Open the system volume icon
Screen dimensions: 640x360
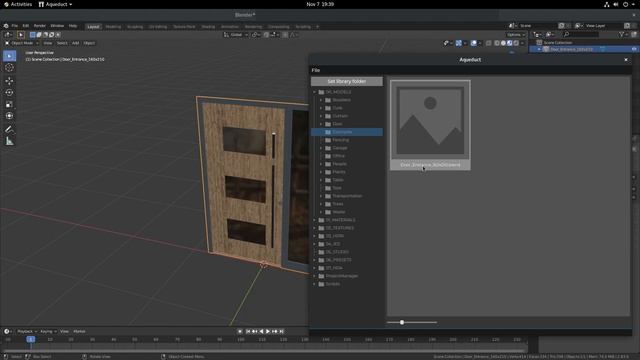pos(616,4)
